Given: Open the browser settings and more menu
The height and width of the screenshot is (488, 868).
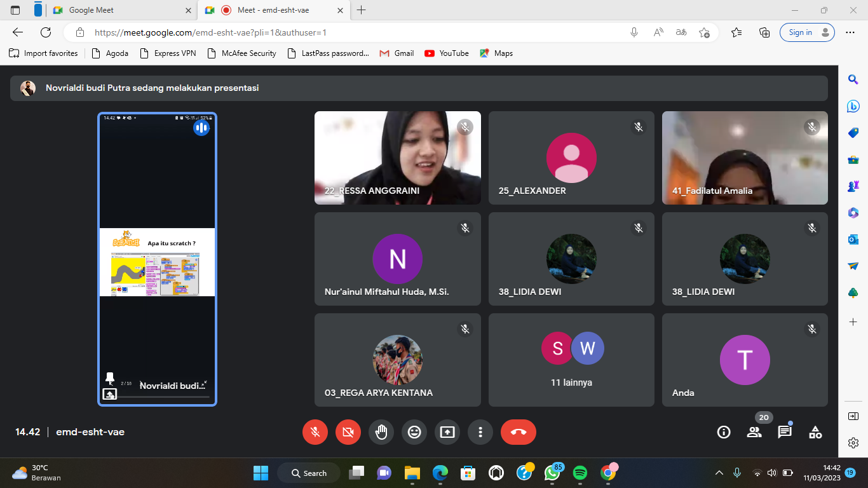Looking at the screenshot, I should tap(850, 32).
